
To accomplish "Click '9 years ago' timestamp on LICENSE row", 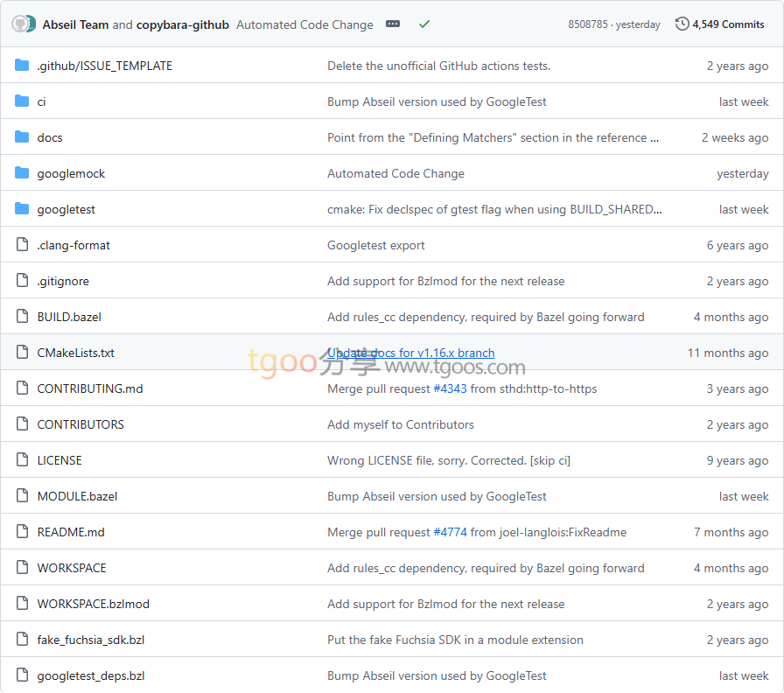I will click(x=737, y=460).
